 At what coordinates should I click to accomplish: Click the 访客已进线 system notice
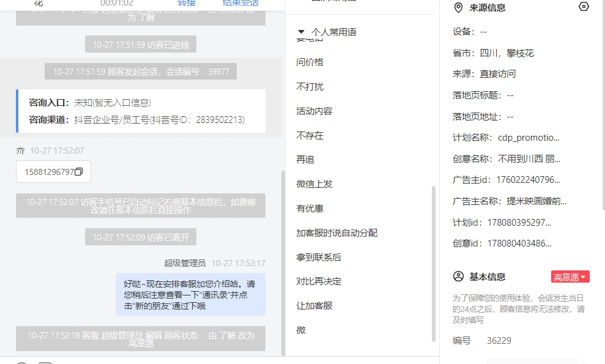point(141,45)
